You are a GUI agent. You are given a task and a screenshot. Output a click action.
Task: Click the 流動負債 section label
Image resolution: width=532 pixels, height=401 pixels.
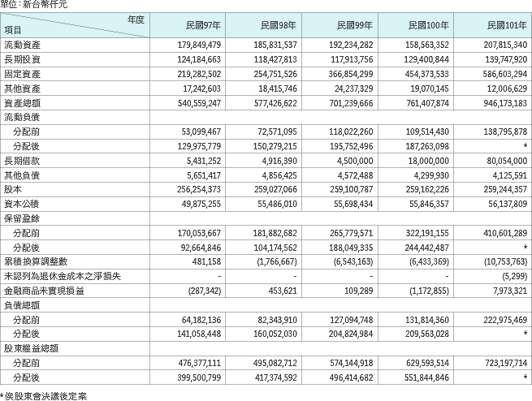tap(22, 117)
